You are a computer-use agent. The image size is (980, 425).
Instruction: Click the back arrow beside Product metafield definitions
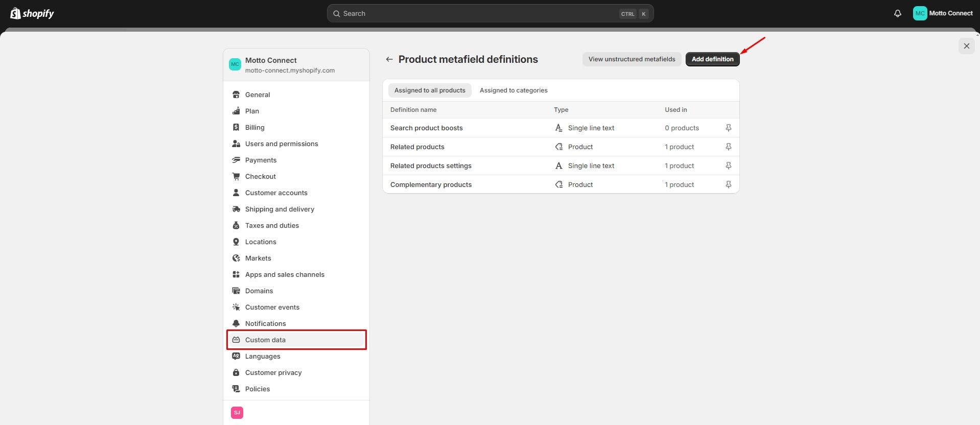point(389,59)
